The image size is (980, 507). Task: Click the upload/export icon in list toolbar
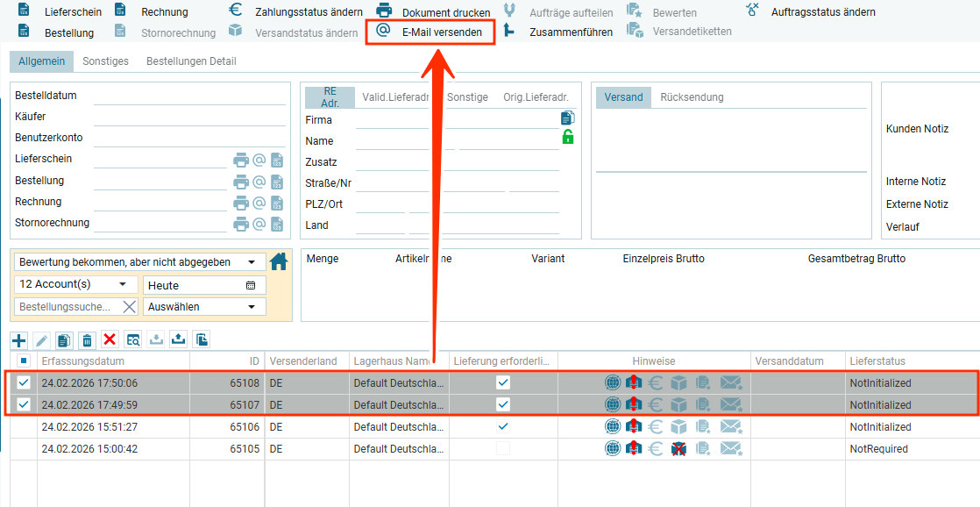pyautogui.click(x=179, y=340)
